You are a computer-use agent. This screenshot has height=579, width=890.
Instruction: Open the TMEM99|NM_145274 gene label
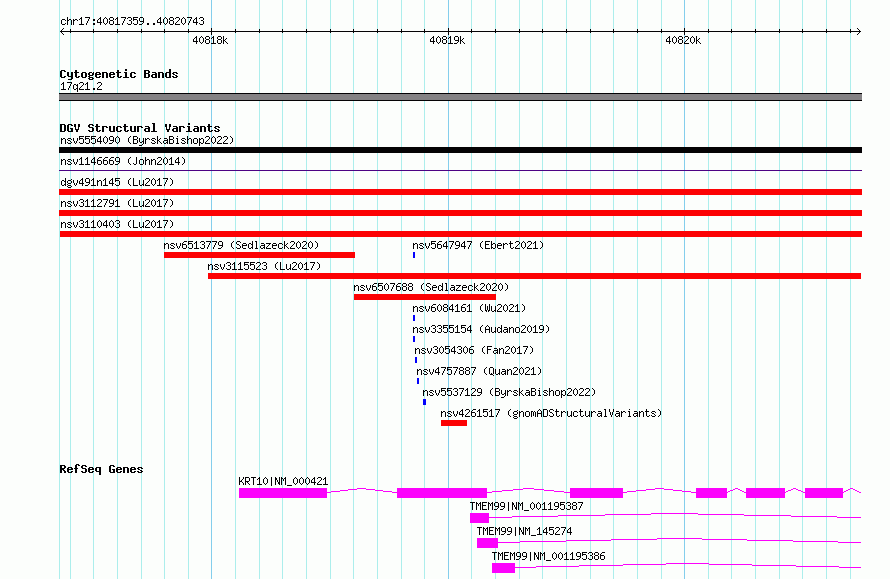[524, 531]
